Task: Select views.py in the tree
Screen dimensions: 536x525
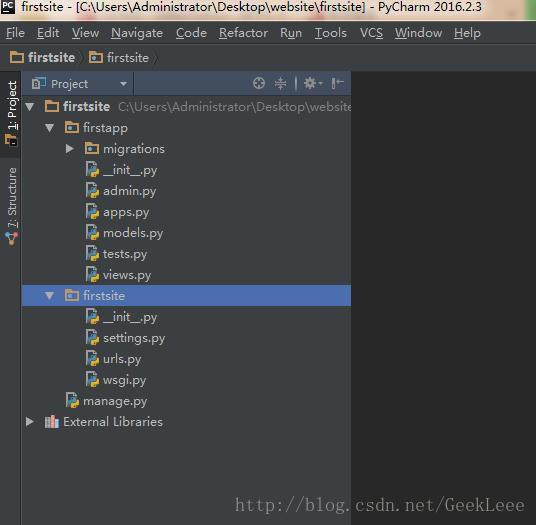Action: [x=186, y=275]
